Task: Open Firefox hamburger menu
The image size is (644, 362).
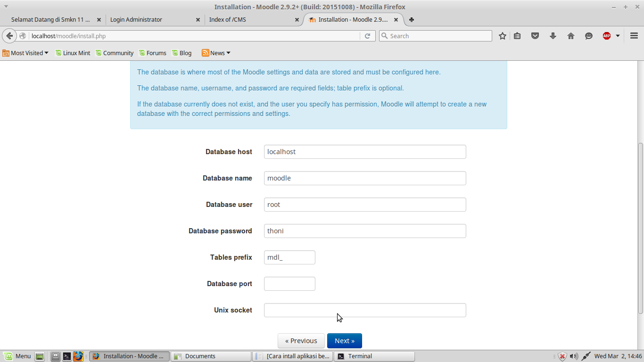Action: (x=634, y=36)
